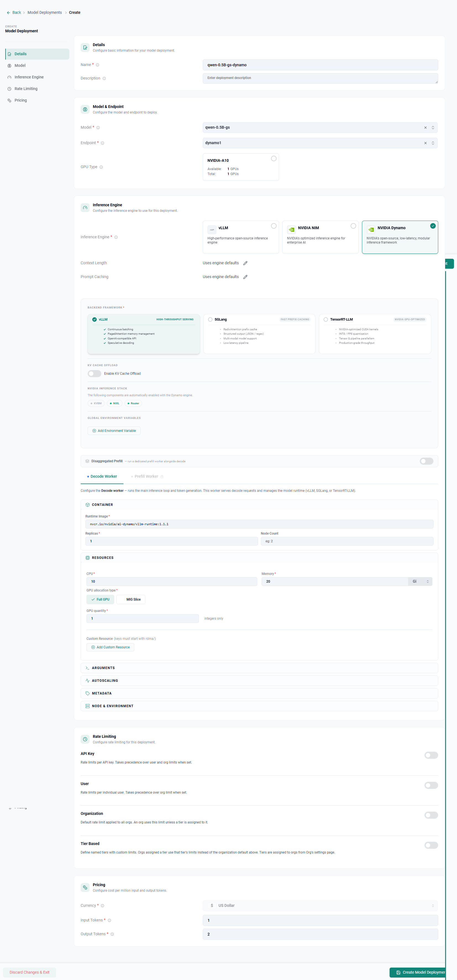Click the Back arrow icon

8,12
